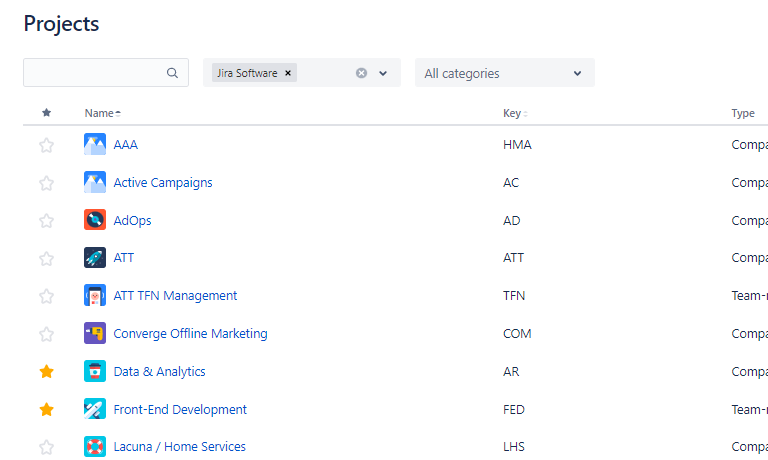This screenshot has height=460, width=768.
Task: Click the LHS key cell
Action: (x=514, y=447)
